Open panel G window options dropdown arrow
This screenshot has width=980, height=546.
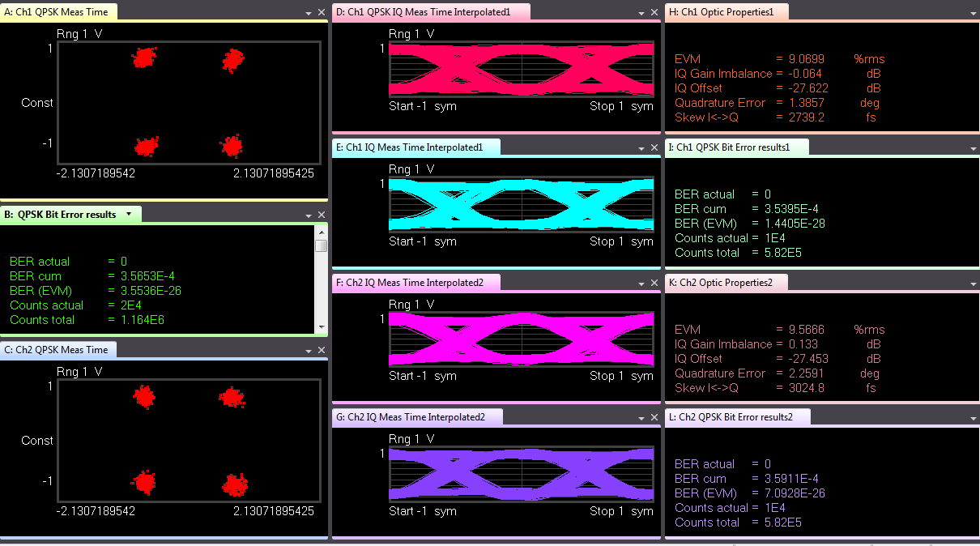[x=641, y=418]
